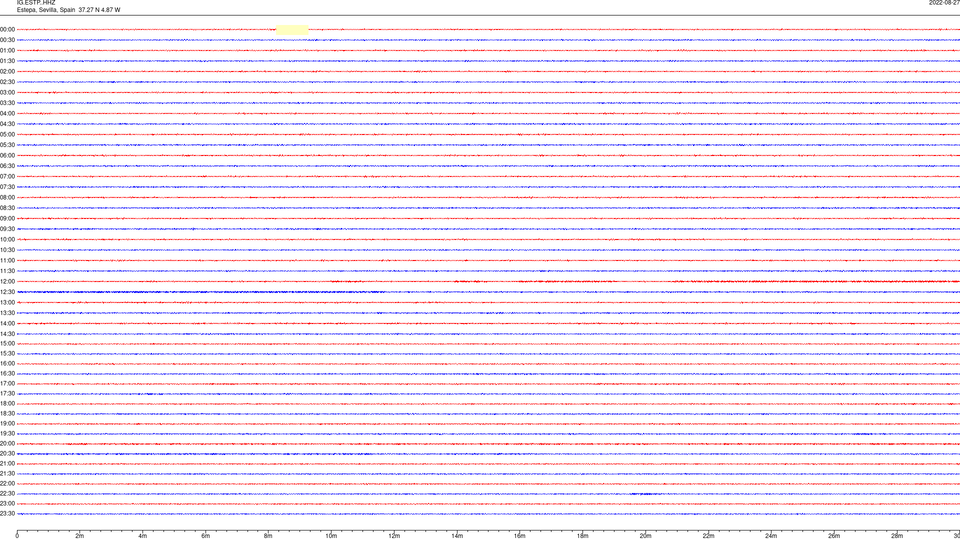Select the '13:30' time label
This screenshot has width=960, height=540.
(x=7, y=313)
